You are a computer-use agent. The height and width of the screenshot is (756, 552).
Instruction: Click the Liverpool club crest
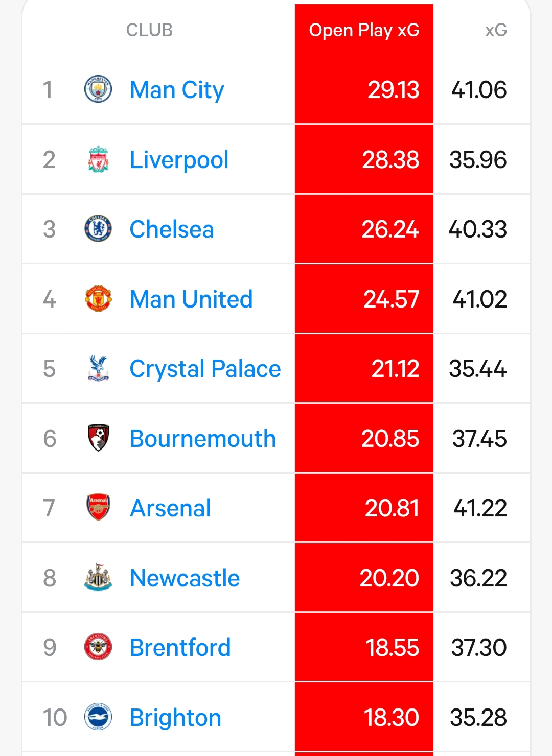click(x=98, y=159)
